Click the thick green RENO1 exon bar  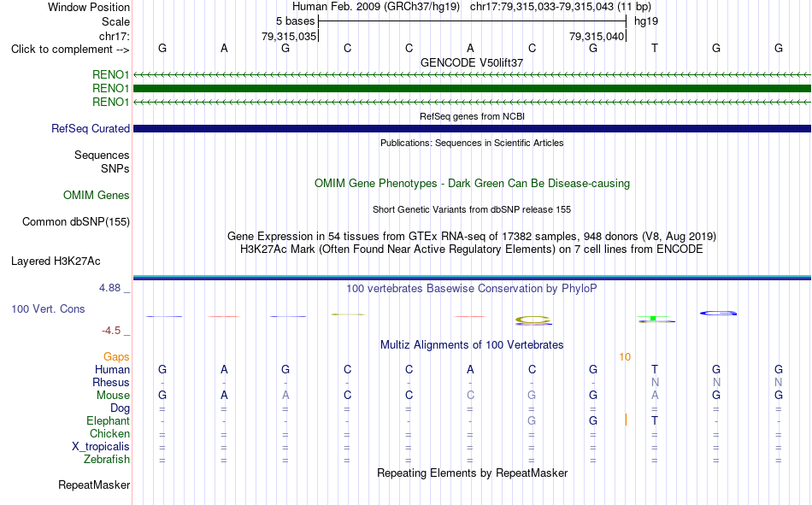[x=472, y=89]
